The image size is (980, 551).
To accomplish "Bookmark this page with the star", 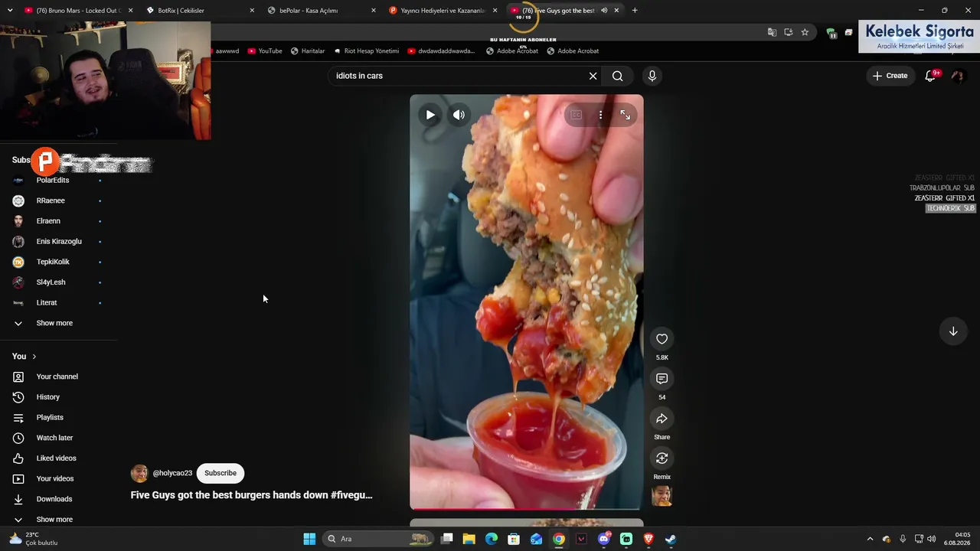I will click(805, 32).
